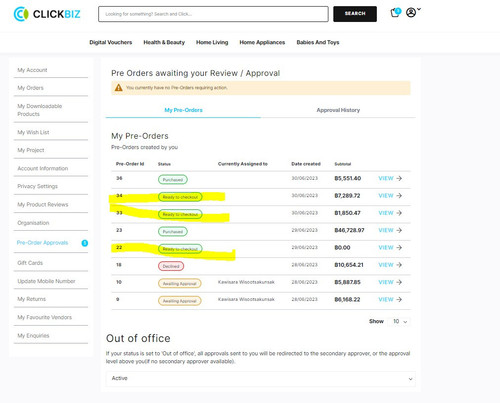This screenshot has width=500, height=403.
Task: Open Gift Cards in sidebar
Action: click(x=30, y=263)
